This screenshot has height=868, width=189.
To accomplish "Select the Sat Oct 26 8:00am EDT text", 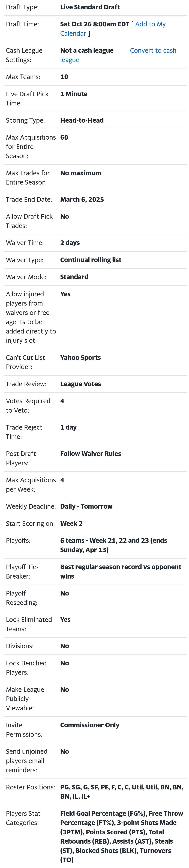I will tap(95, 24).
